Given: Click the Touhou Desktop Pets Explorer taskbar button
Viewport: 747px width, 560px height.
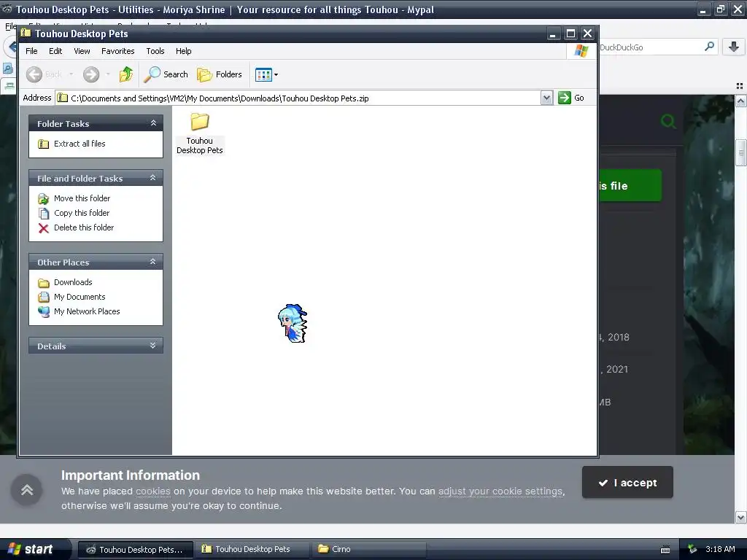Looking at the screenshot, I should (252, 549).
